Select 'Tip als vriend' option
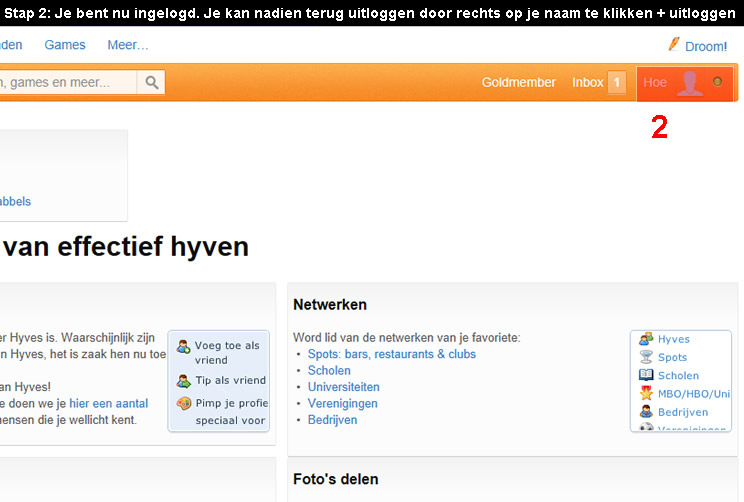The width and height of the screenshot is (744, 502). pos(231,381)
